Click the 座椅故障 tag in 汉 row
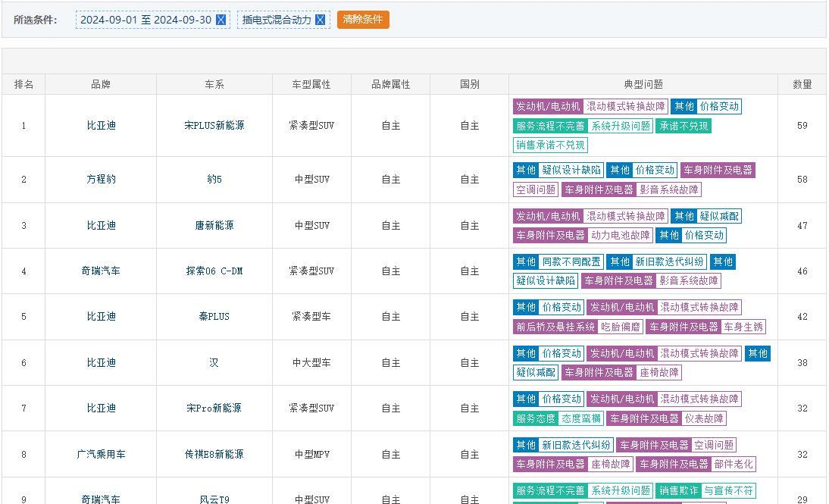 tap(659, 372)
